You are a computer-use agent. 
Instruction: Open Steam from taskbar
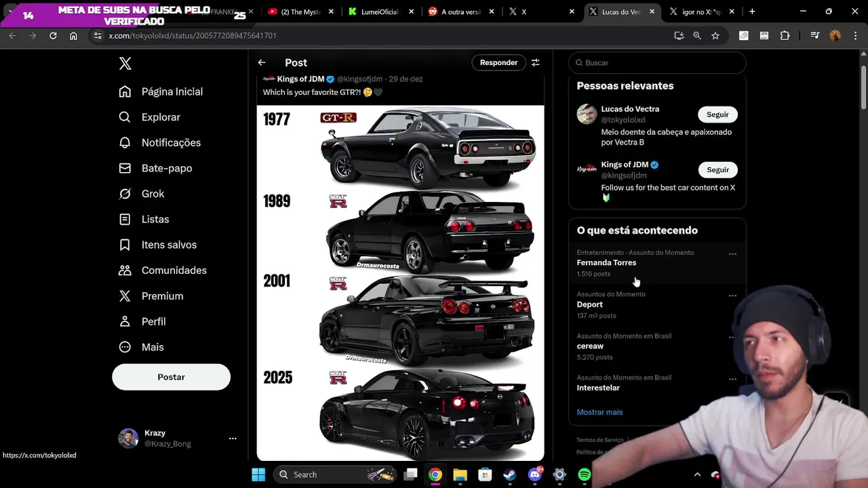509,474
